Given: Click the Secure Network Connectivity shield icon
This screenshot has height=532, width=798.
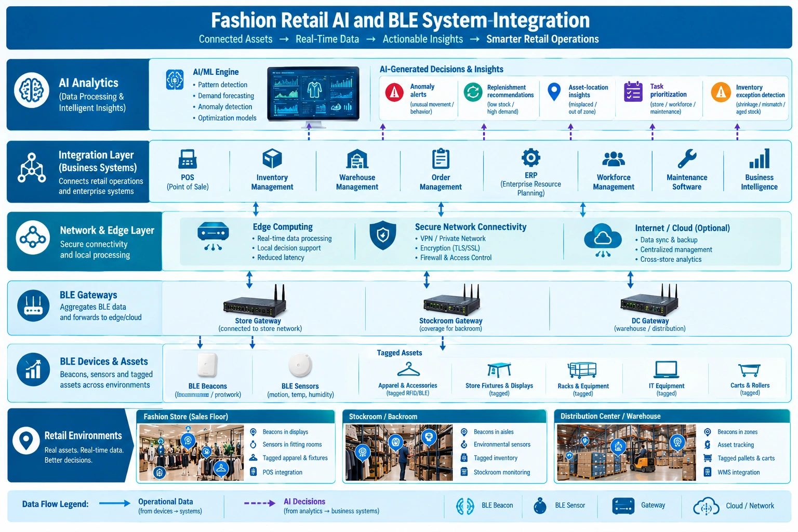Looking at the screenshot, I should (x=383, y=235).
